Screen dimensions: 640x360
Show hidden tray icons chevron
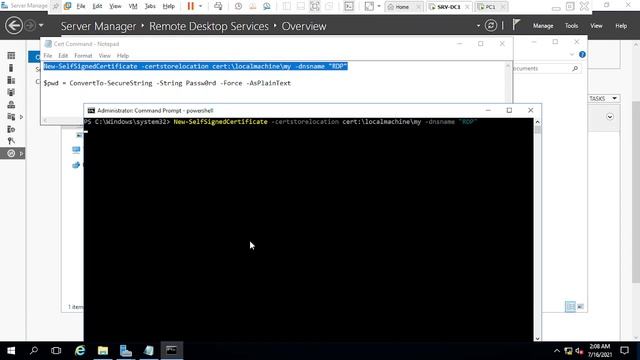pyautogui.click(x=556, y=351)
